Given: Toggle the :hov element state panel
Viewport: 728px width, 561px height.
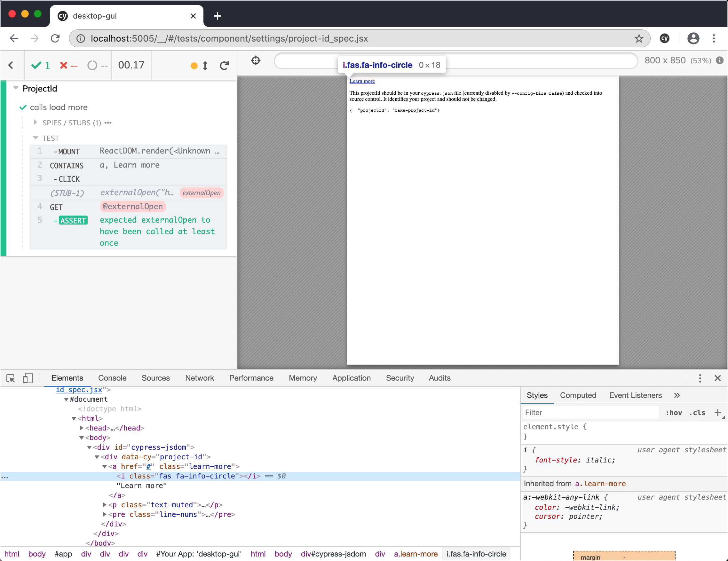Looking at the screenshot, I should [x=674, y=412].
